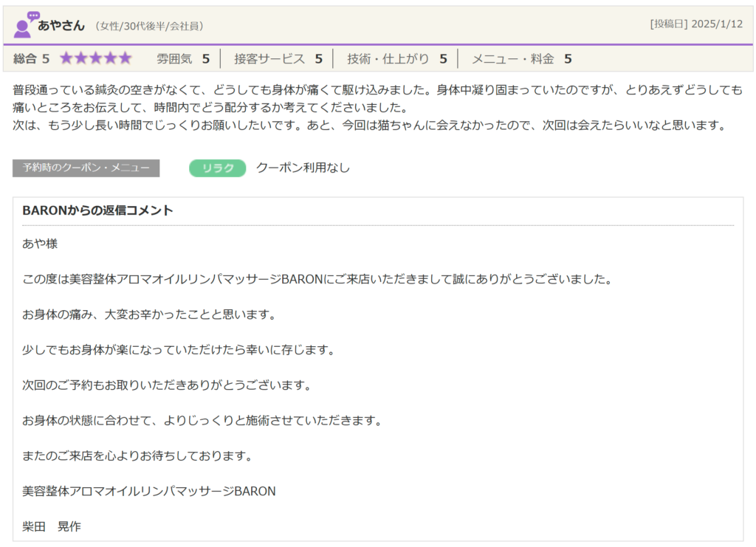Click the gray 予約時のクーポン・メニュー label
This screenshot has height=547, width=756.
[86, 168]
